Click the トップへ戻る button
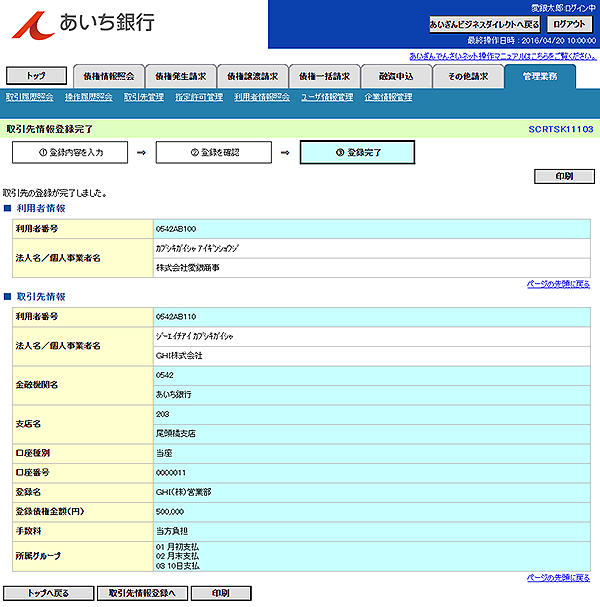 (x=48, y=593)
